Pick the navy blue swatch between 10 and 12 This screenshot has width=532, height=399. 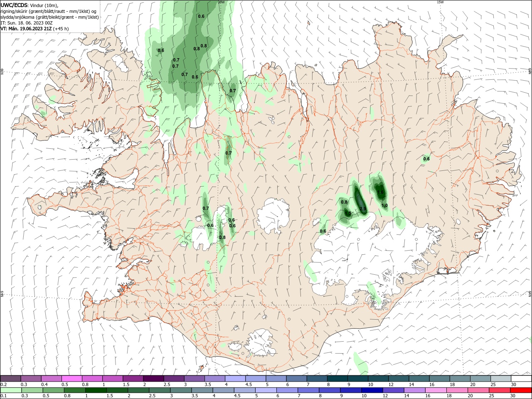pyautogui.click(x=372, y=390)
